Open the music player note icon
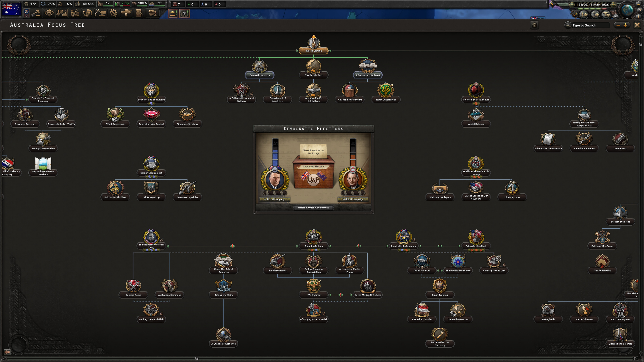 [x=575, y=14]
